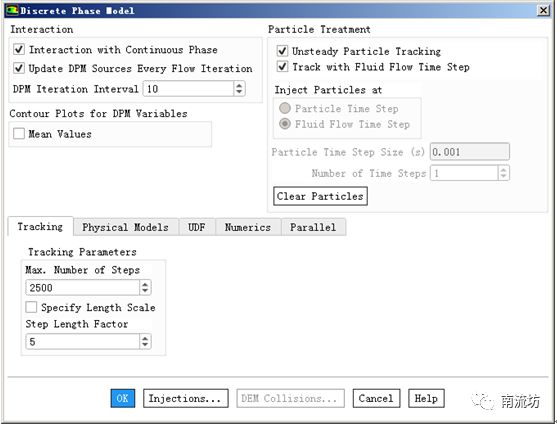Switch to the Physical Models tab

point(125,227)
